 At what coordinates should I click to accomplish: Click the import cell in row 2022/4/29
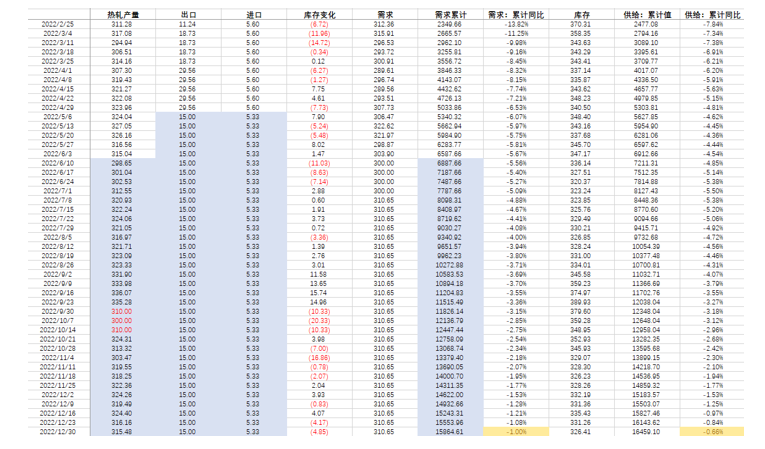click(253, 107)
